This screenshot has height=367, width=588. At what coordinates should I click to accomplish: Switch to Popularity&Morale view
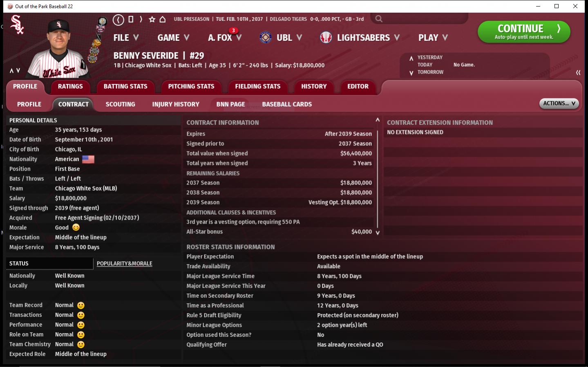(x=125, y=264)
